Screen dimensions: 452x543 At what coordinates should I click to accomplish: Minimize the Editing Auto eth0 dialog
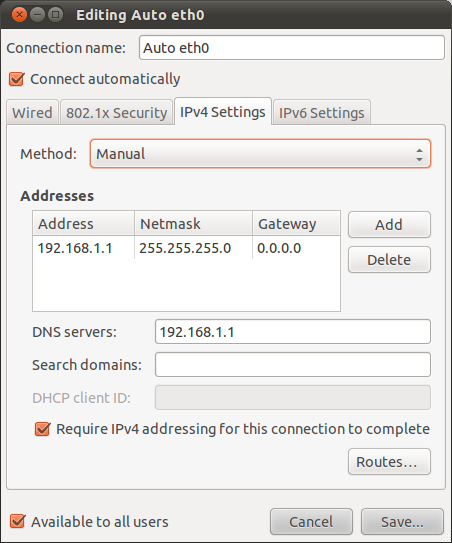(37, 15)
